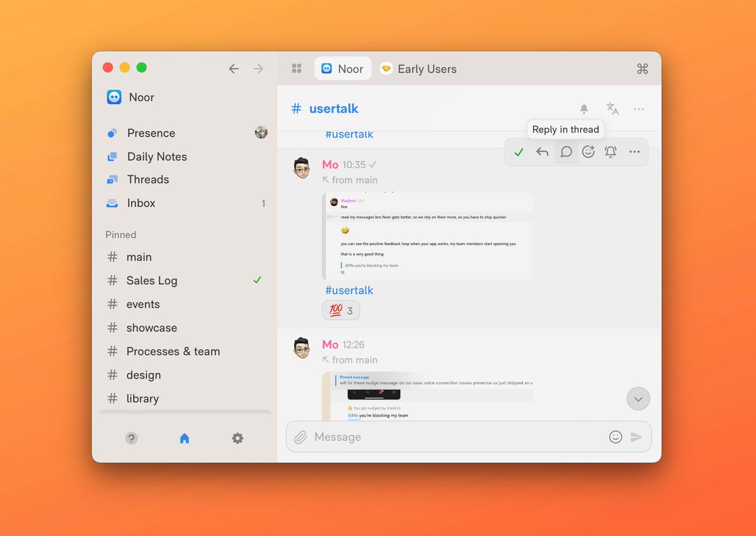The width and height of the screenshot is (756, 536).
Task: Click 'from main' on the 10:35 message
Action: point(355,180)
